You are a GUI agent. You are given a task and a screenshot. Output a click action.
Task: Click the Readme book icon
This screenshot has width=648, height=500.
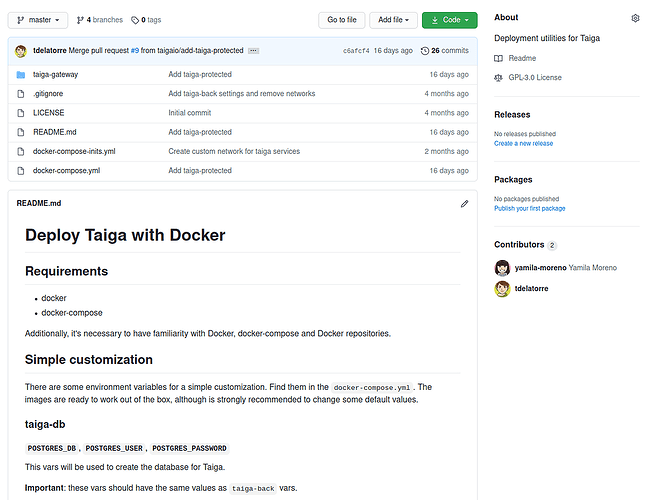click(x=498, y=59)
